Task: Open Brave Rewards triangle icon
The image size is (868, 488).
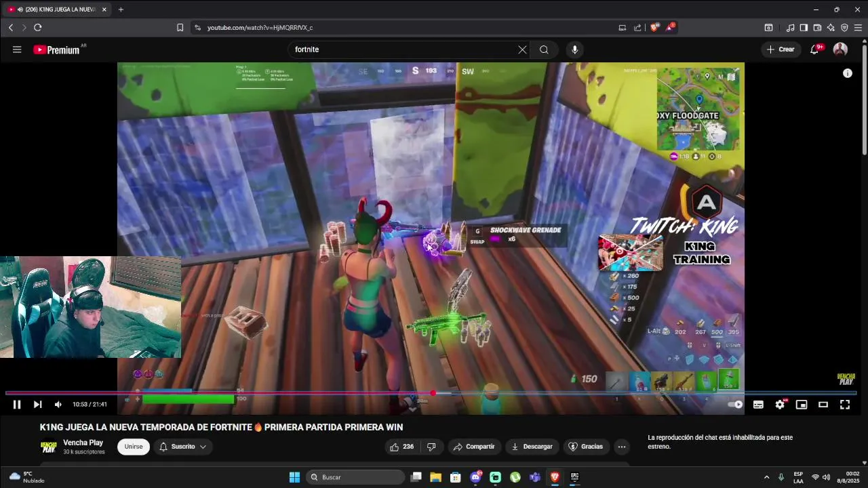Action: point(669,28)
